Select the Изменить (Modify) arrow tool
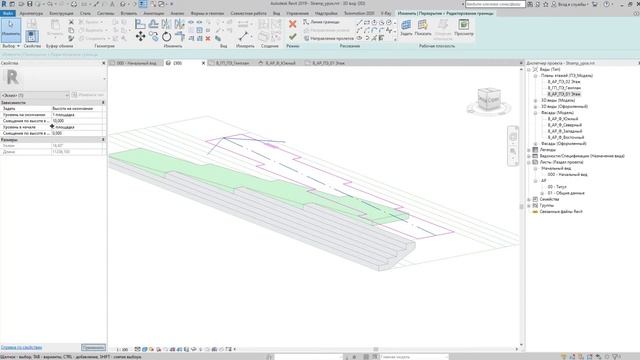Image resolution: width=640 pixels, height=360 pixels. 11,29
